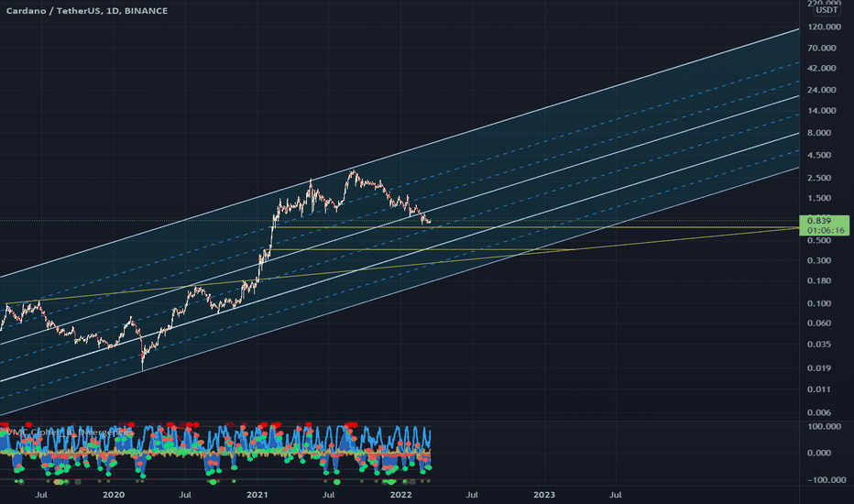854x504 pixels.
Task: Click the 0.500 price axis label
Action: point(820,241)
